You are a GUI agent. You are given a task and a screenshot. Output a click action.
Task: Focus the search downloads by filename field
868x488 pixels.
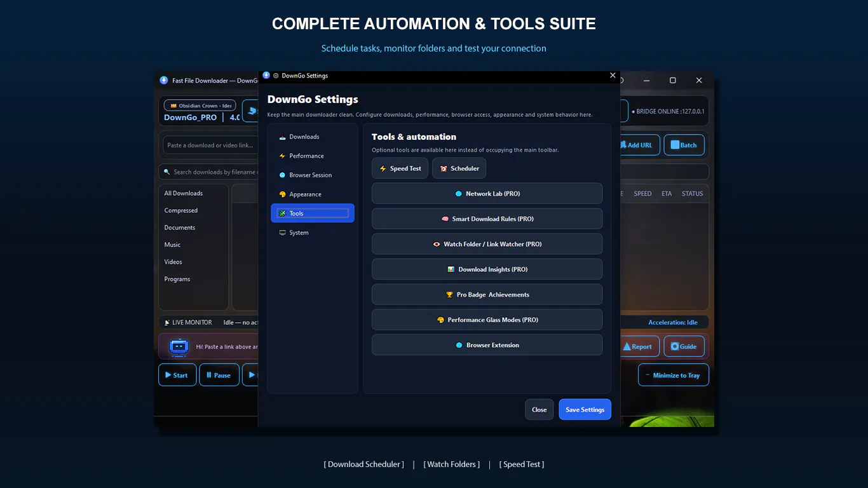click(209, 172)
